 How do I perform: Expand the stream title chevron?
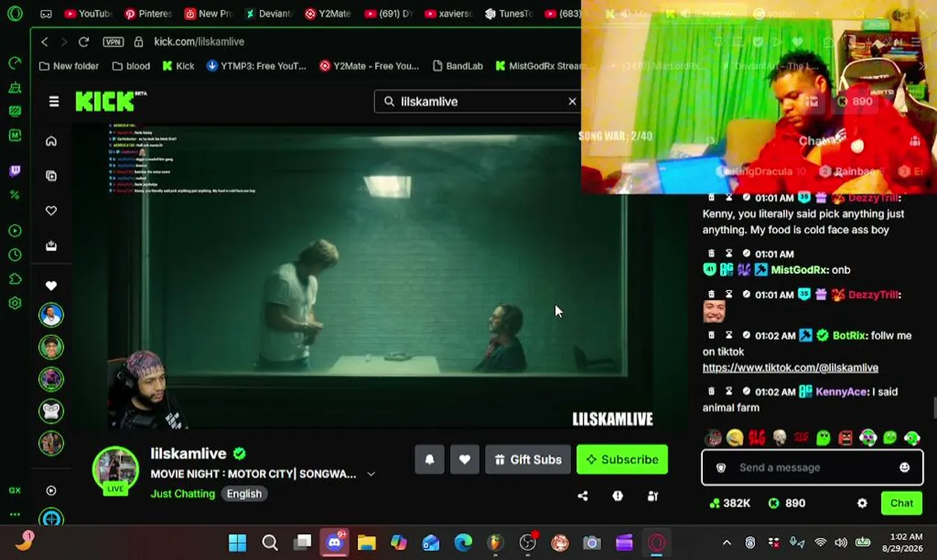tap(371, 474)
